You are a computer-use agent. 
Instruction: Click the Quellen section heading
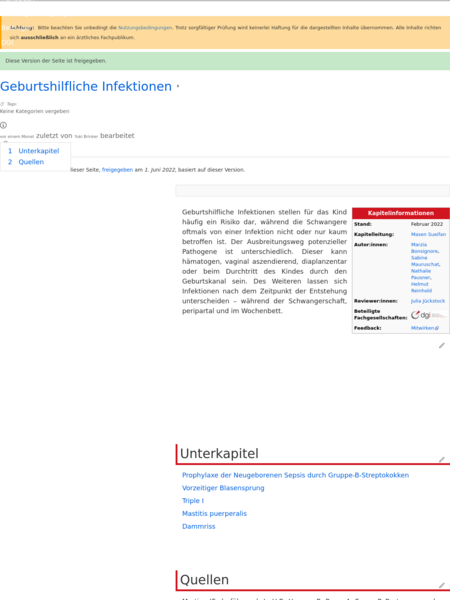[204, 580]
